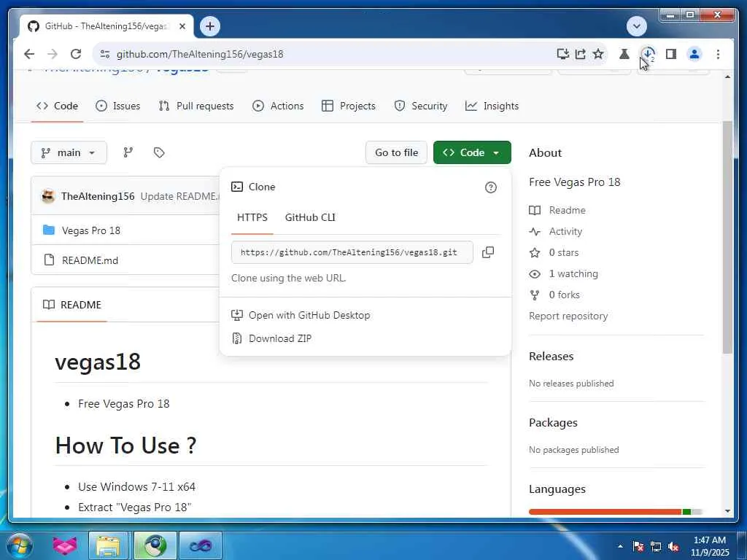This screenshot has height=560, width=747.
Task: Click the page vertical scrollbar thumb
Action: (727, 237)
